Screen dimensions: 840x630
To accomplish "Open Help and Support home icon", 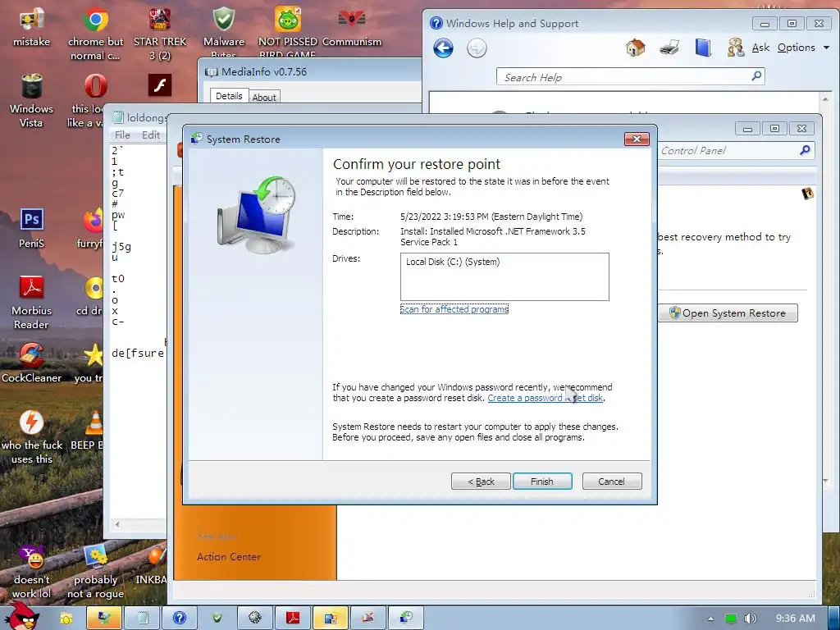I will (x=636, y=47).
